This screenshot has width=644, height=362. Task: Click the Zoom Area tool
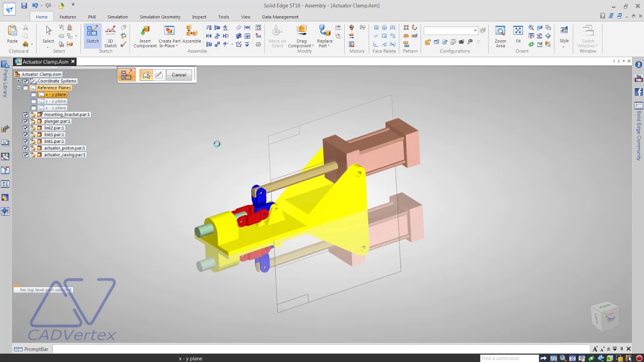(500, 32)
